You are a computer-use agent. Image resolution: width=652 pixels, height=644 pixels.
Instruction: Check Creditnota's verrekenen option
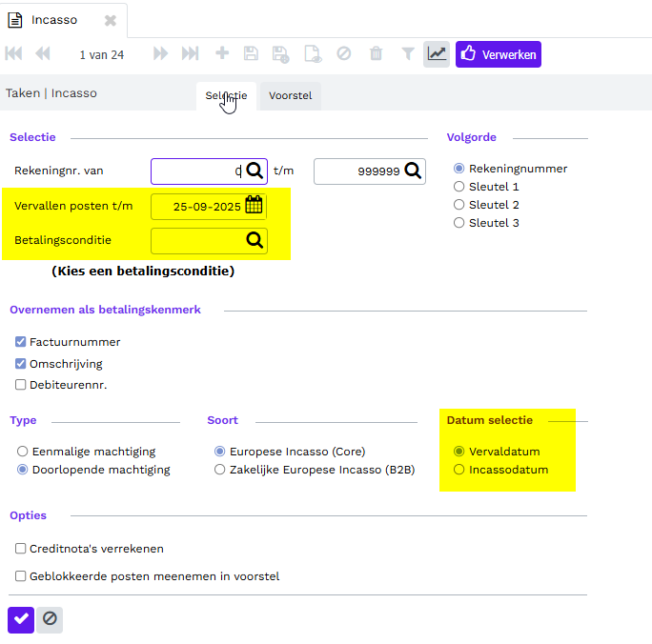coord(21,549)
